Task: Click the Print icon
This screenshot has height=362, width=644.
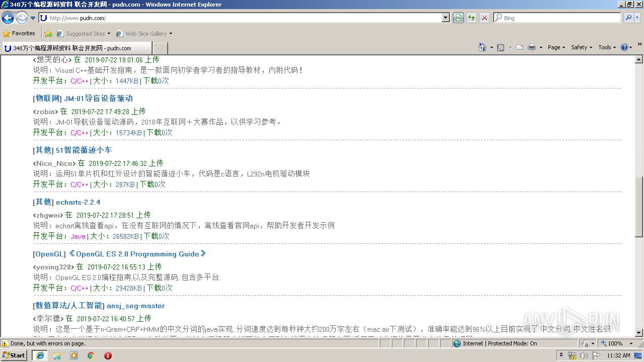Action: tap(532, 47)
